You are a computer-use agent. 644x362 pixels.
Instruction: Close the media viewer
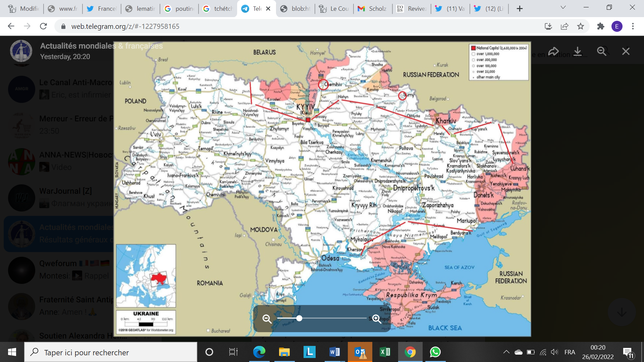click(x=626, y=51)
